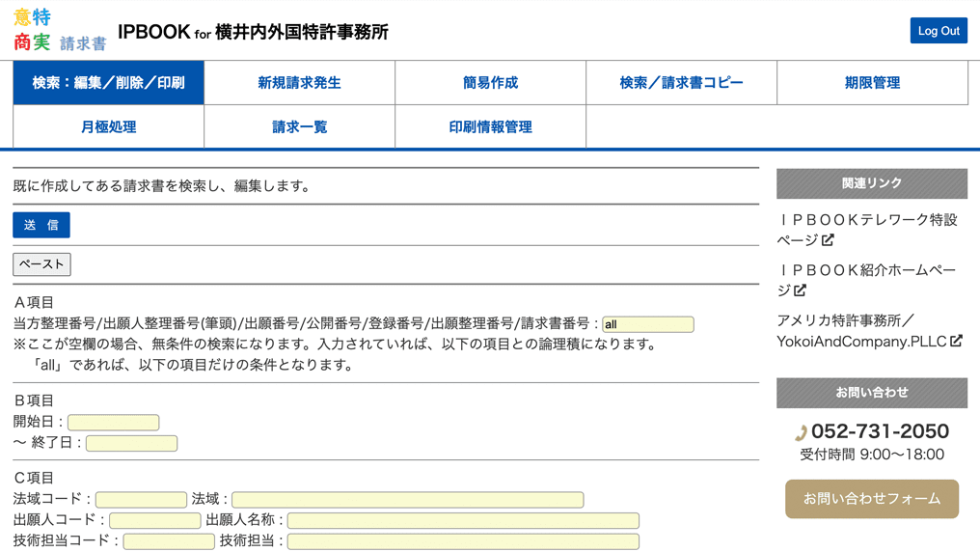Click the phone icon beside 052-731-2050
Screen dimensions: 980x552
coord(802,432)
